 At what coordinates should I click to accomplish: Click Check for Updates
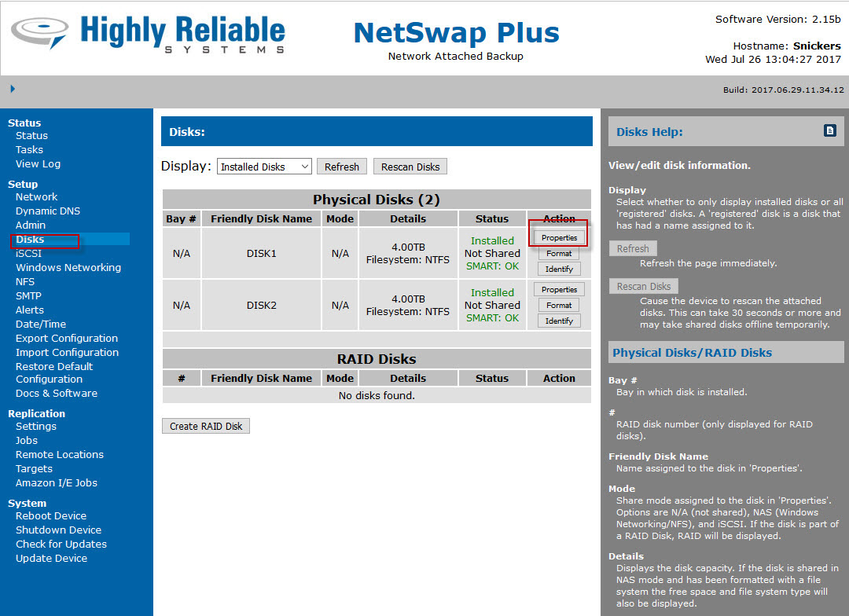click(x=61, y=544)
